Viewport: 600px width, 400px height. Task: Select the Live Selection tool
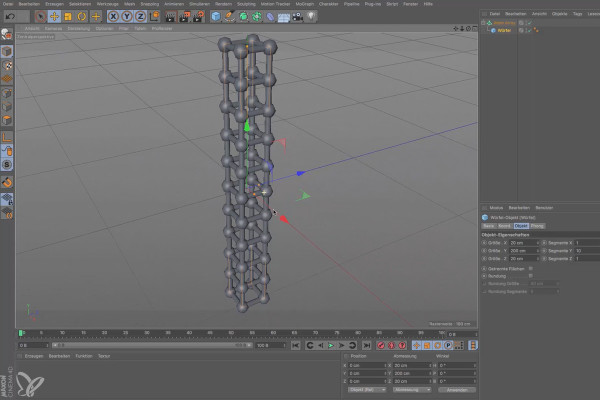[x=40, y=16]
